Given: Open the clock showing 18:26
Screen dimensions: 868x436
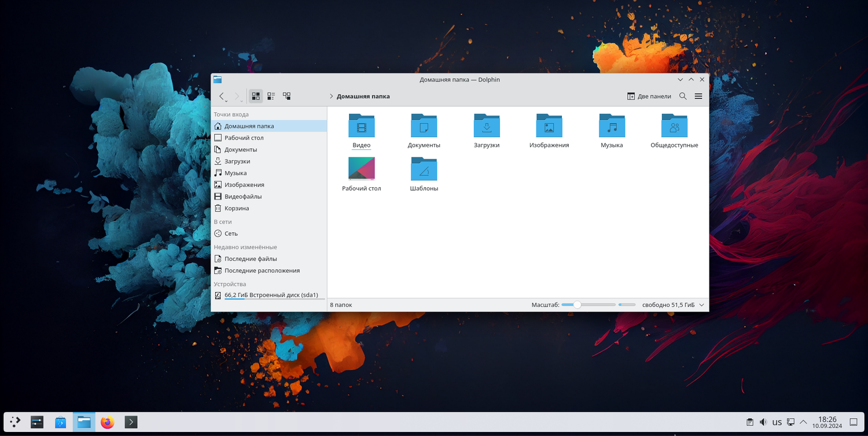Looking at the screenshot, I should pos(827,422).
